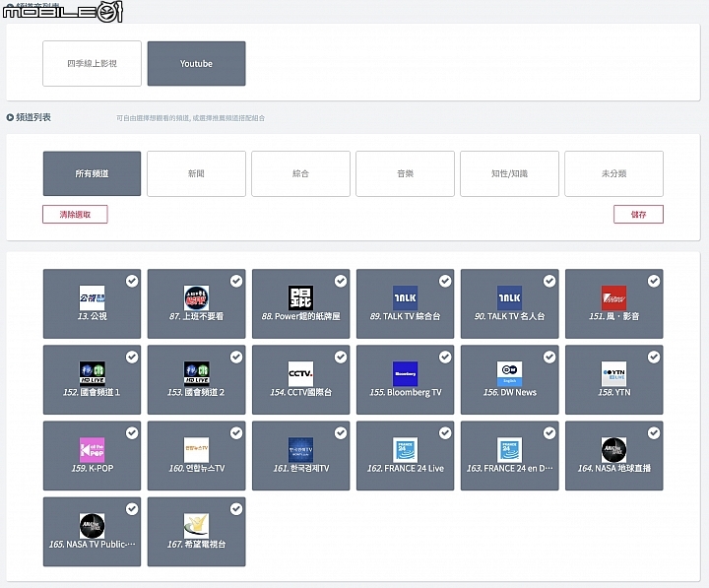Click the 國會頻道 1 logo icon
The image size is (709, 588).
pos(92,373)
